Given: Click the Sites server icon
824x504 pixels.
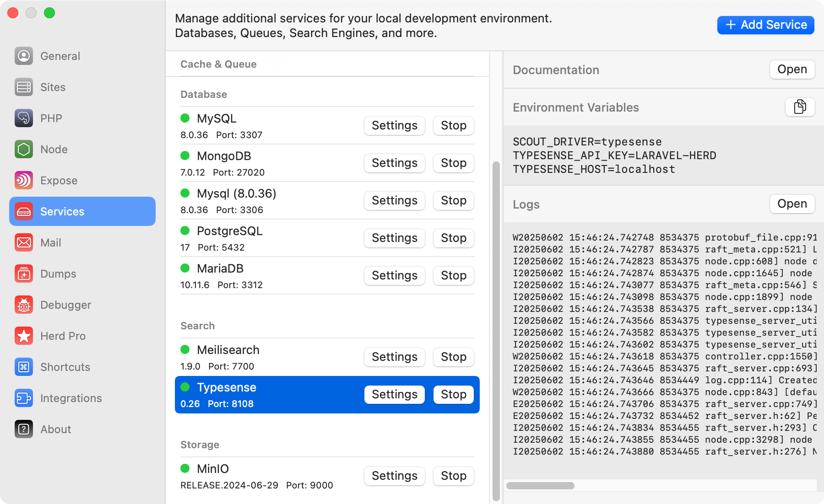Looking at the screenshot, I should [x=24, y=87].
